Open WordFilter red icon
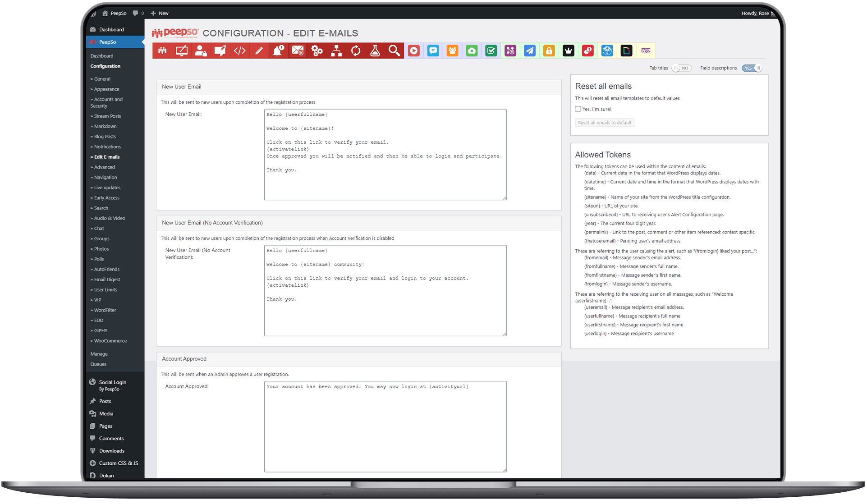Screen dimensions: 867x504 click(588, 51)
